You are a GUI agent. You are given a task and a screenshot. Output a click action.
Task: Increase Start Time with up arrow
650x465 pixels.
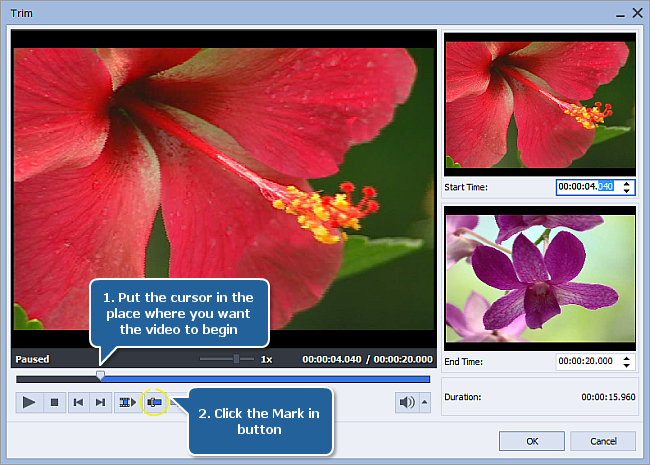tap(626, 184)
